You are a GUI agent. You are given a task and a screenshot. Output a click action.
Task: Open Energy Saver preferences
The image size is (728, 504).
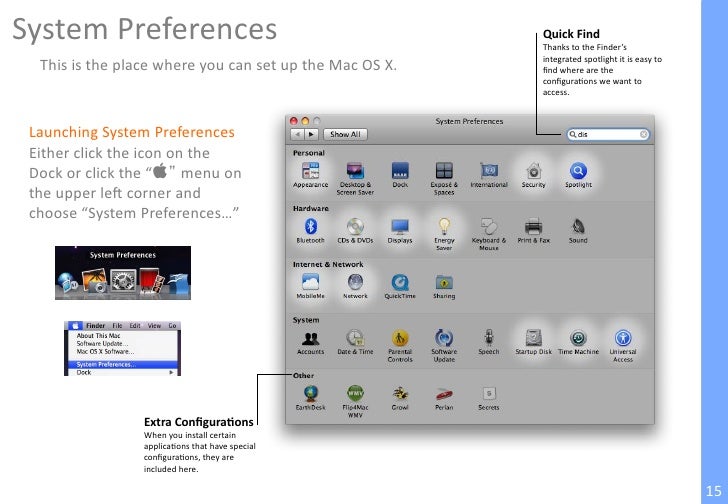click(444, 234)
